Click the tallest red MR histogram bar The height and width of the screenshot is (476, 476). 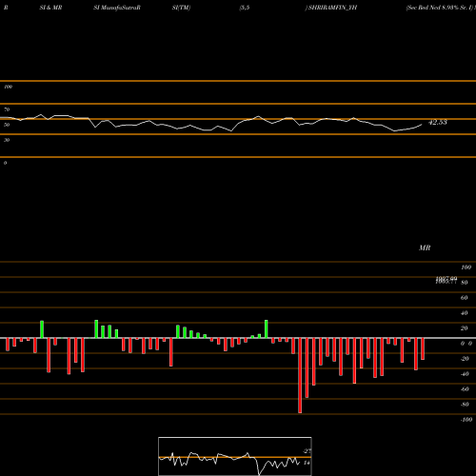[300, 375]
